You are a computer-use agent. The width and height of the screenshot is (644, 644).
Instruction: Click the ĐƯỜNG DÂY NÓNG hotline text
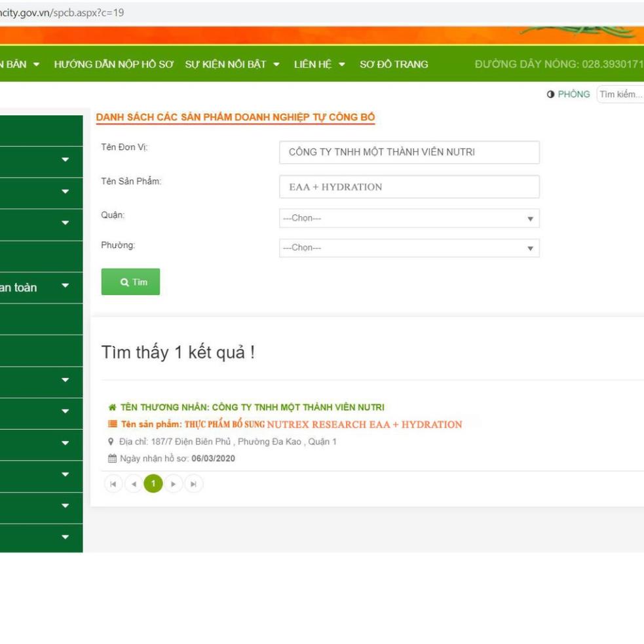click(559, 64)
